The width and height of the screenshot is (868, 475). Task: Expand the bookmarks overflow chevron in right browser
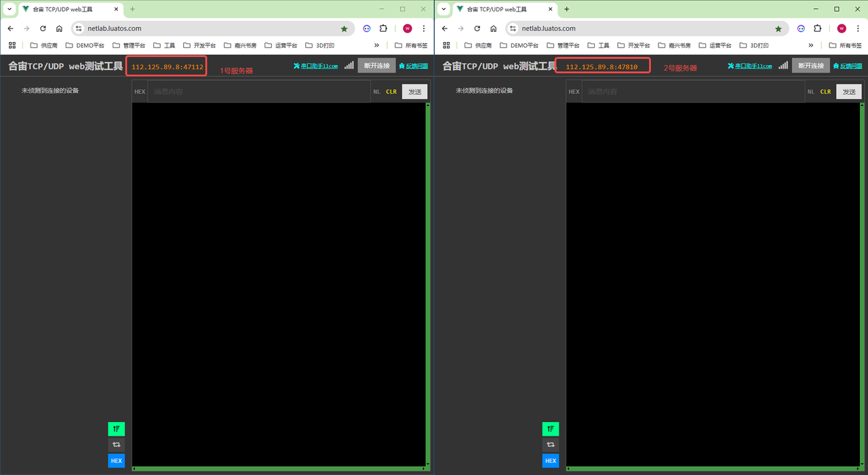pyautogui.click(x=810, y=45)
